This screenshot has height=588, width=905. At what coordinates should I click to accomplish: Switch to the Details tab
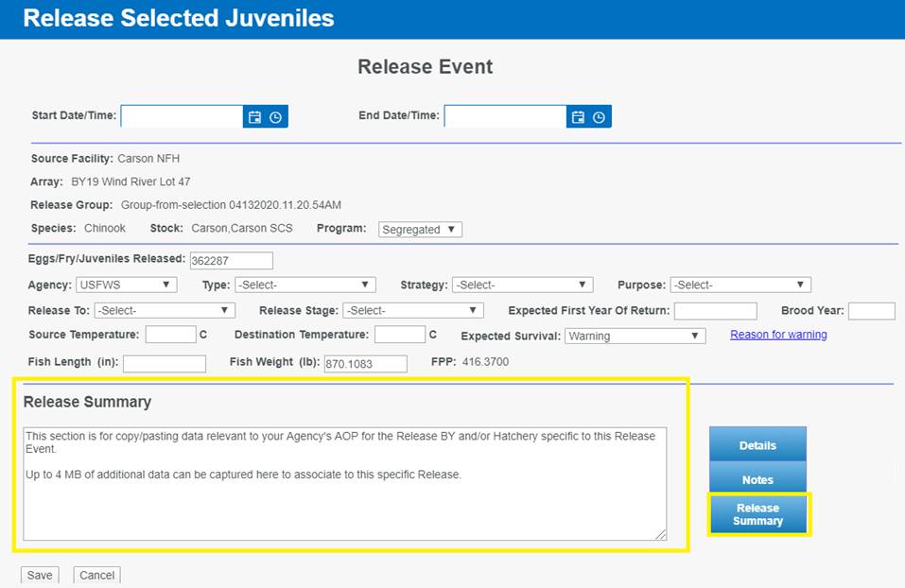pos(757,445)
